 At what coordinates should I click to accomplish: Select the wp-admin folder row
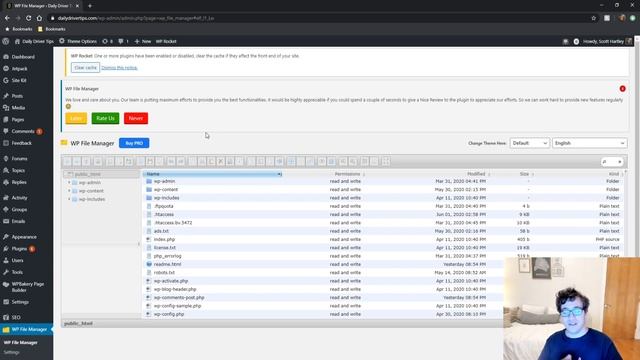pyautogui.click(x=383, y=181)
